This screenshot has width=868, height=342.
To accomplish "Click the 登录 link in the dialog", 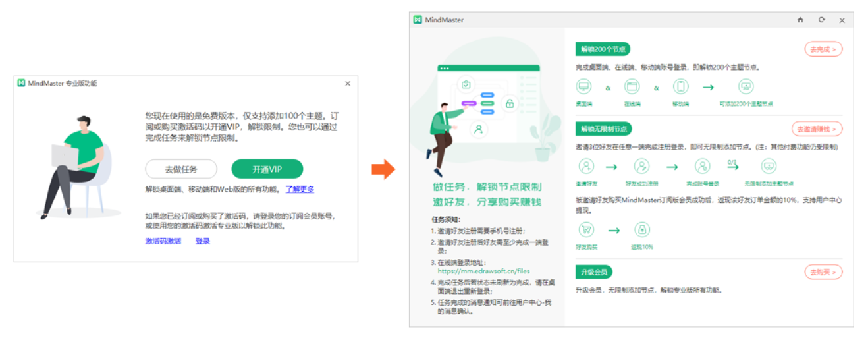I will 203,241.
